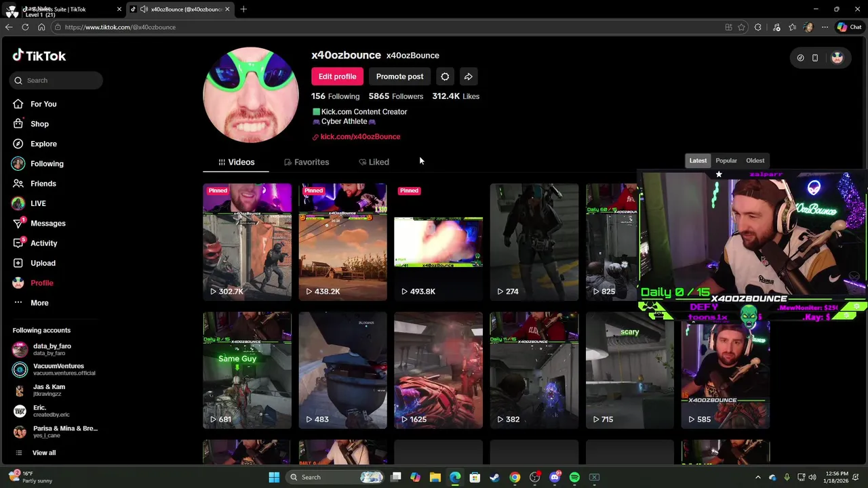Open the pinned video with 493.8K views
The image size is (868, 488).
(438, 242)
